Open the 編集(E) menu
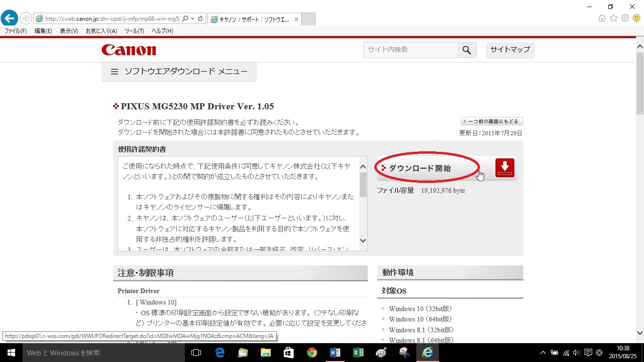644x362 pixels. (43, 31)
